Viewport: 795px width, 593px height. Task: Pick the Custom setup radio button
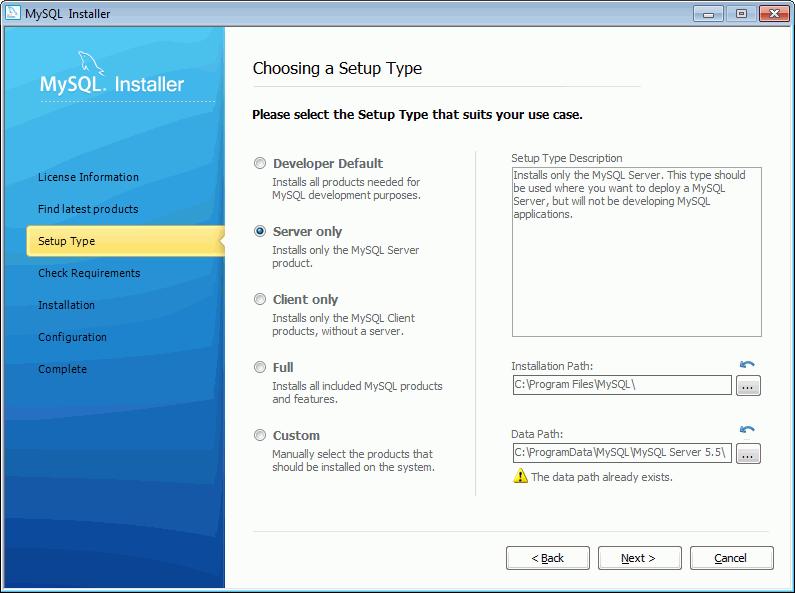pyautogui.click(x=260, y=435)
